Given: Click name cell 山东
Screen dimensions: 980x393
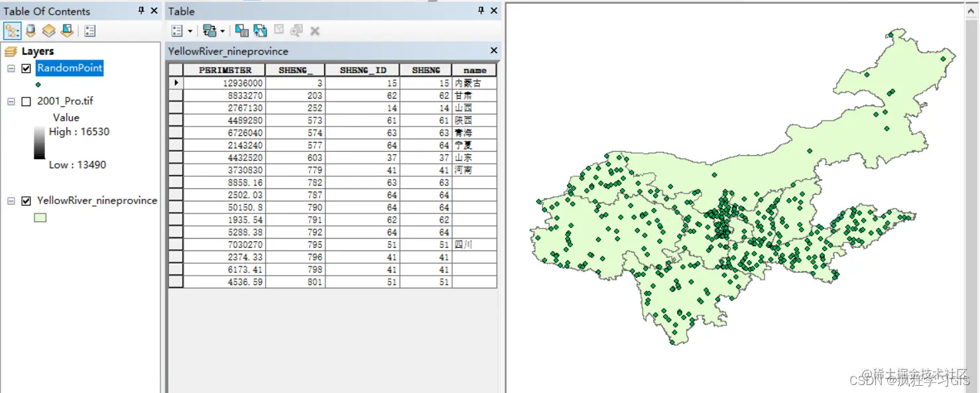Looking at the screenshot, I should (x=474, y=158).
